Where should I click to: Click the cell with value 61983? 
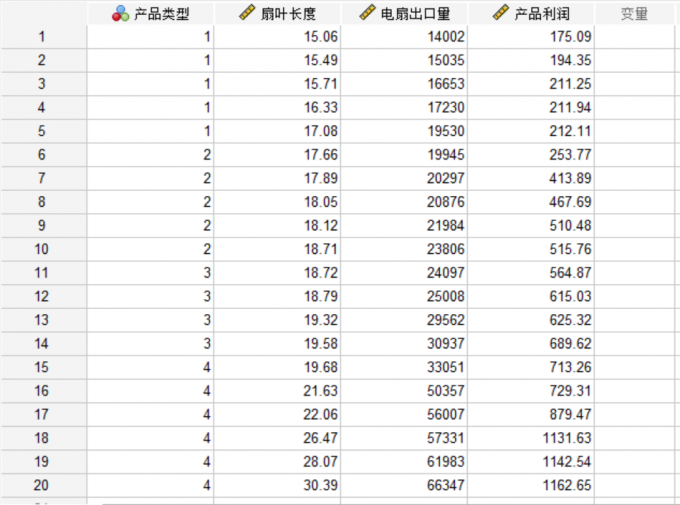pyautogui.click(x=405, y=462)
